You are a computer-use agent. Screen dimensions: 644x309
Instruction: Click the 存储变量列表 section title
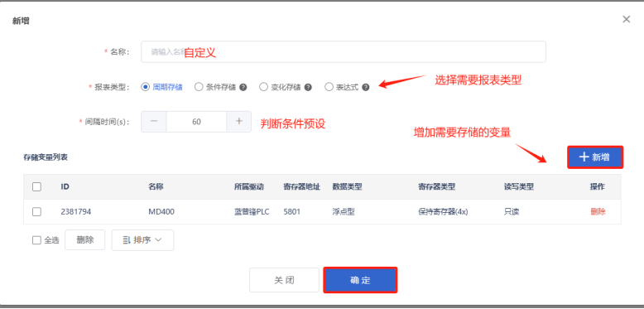46,157
